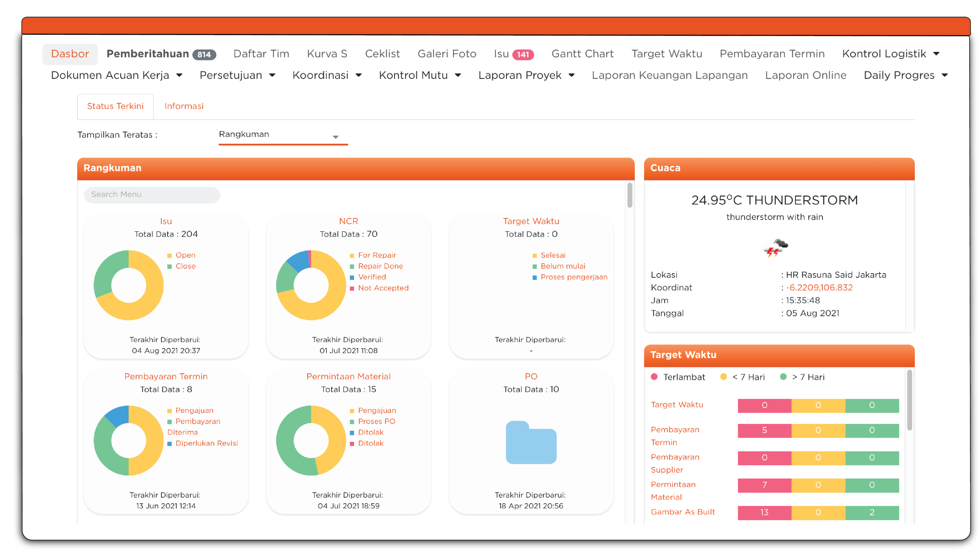Toggle Proses PO legend entry

pyautogui.click(x=372, y=421)
